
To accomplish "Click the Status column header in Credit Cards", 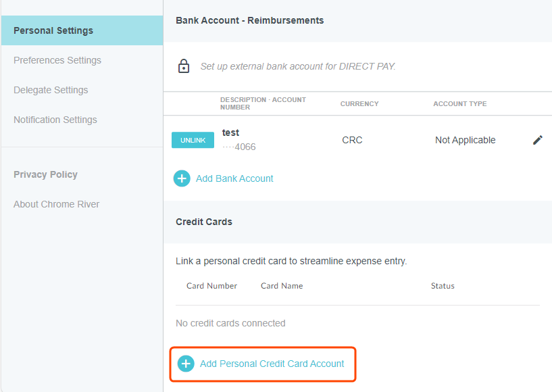I will 443,286.
